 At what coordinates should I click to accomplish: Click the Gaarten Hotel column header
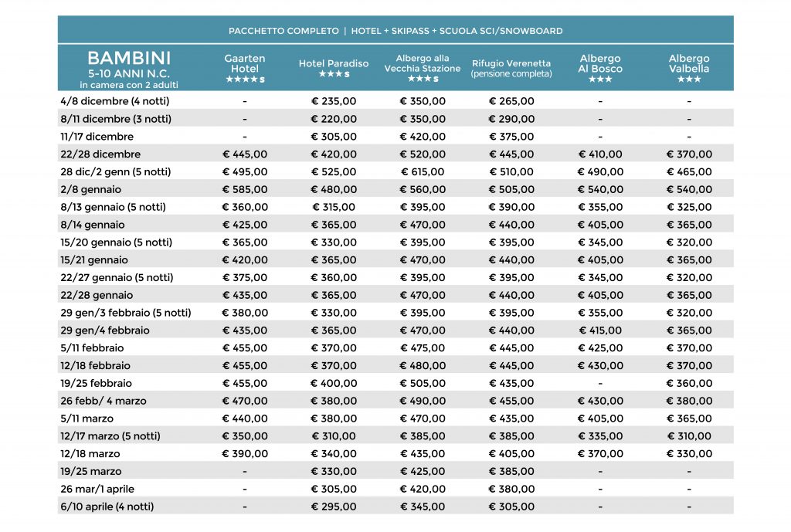point(245,68)
